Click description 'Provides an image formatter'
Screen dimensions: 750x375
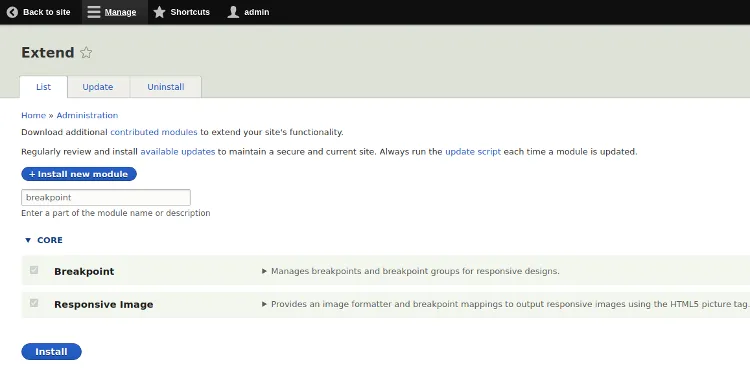(x=510, y=304)
